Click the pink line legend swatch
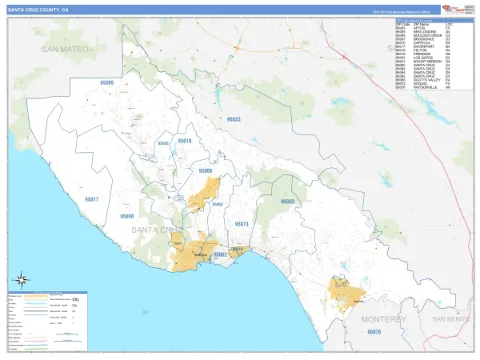 36,342
